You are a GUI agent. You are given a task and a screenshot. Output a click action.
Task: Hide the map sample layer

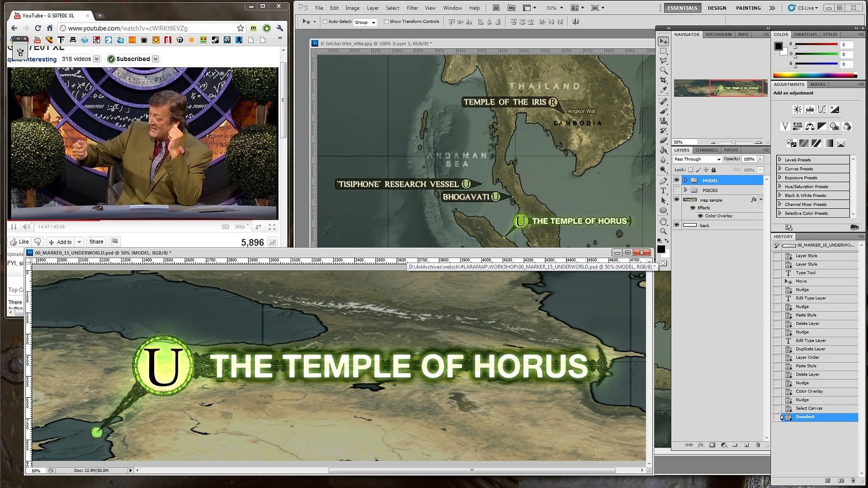click(677, 200)
